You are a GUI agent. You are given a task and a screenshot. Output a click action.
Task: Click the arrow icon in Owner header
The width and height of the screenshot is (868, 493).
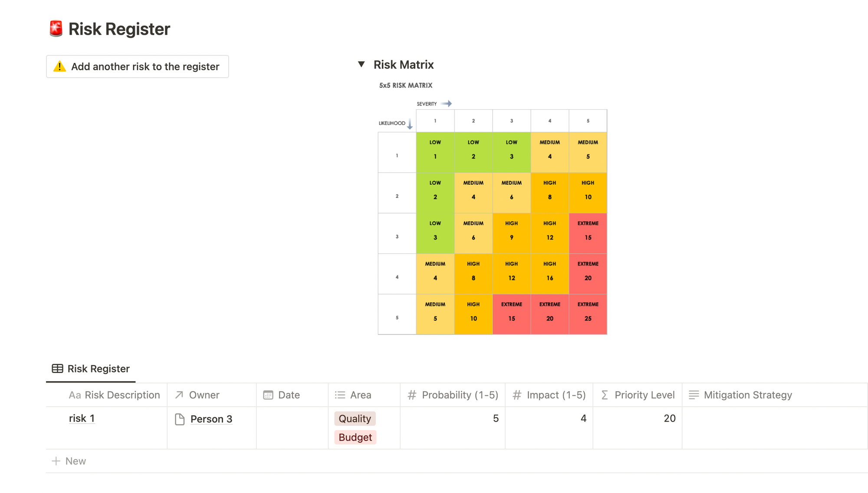(x=179, y=395)
